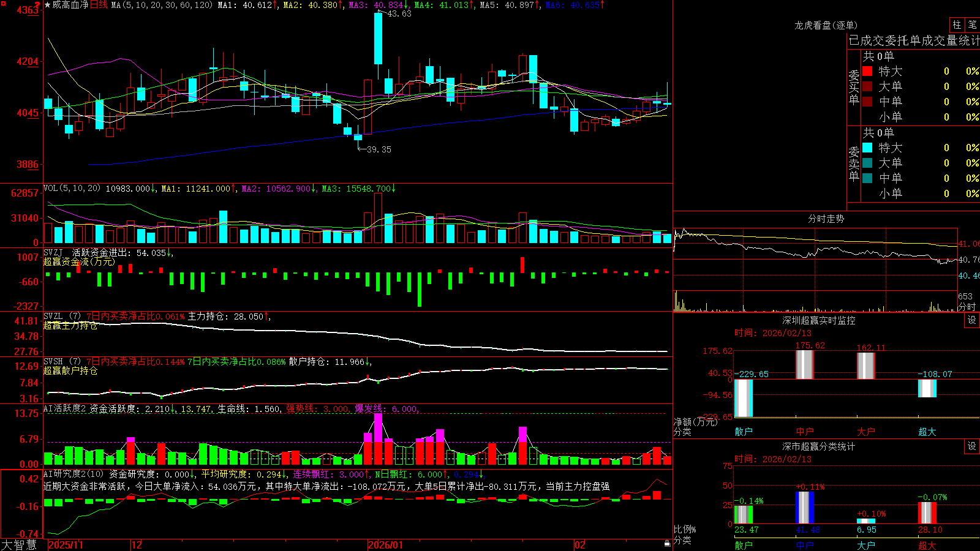Click the AI研究度2(10) indicator name
Screen dimensions: 980x551
point(73,474)
